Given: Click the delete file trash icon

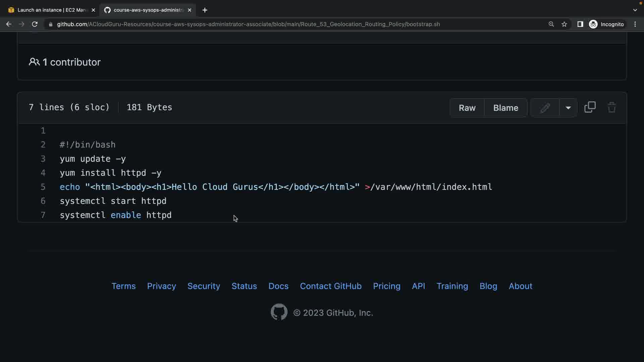Looking at the screenshot, I should click(x=611, y=108).
